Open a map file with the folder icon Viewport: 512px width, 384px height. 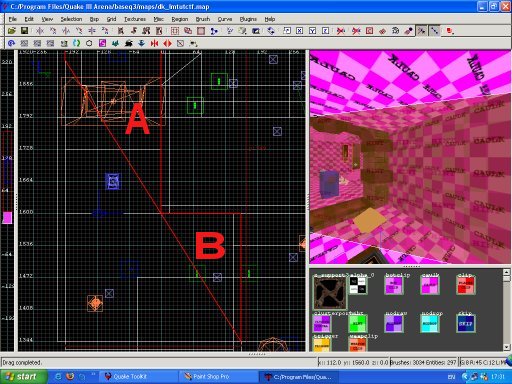(12, 31)
